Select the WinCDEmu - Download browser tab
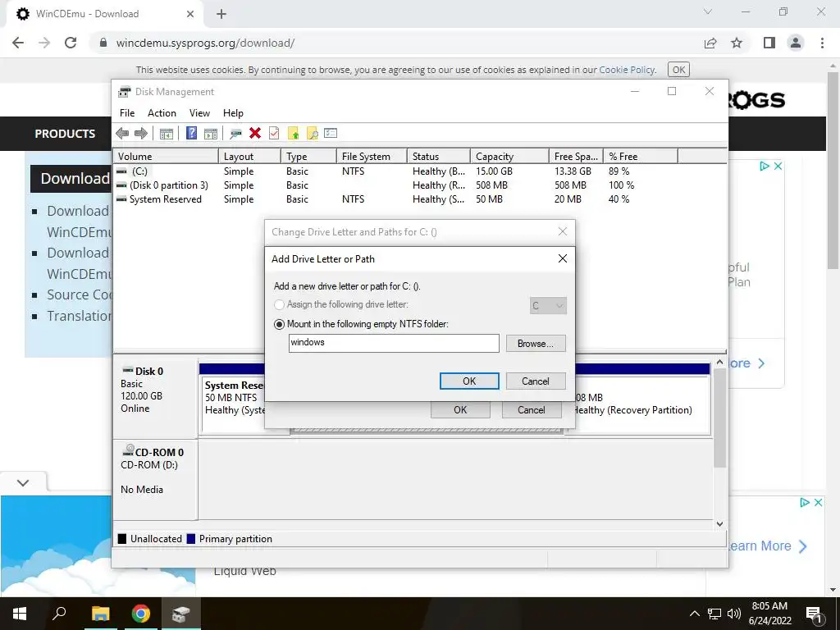This screenshot has width=840, height=630. [x=106, y=14]
